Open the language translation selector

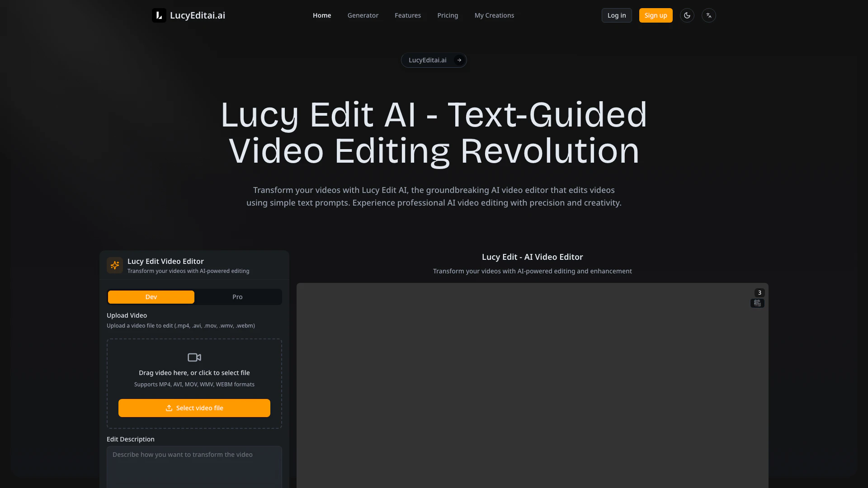708,15
